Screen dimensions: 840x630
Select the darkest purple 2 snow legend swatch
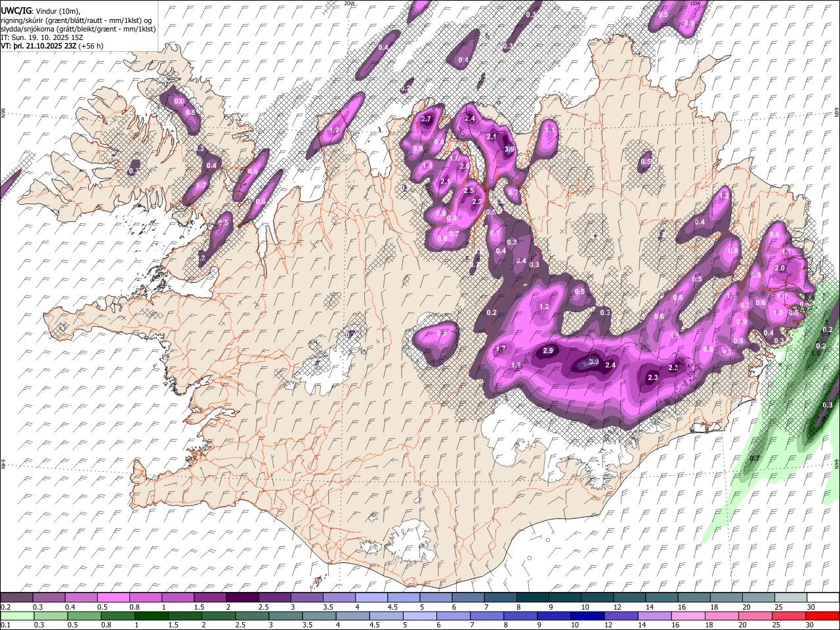pos(242,598)
